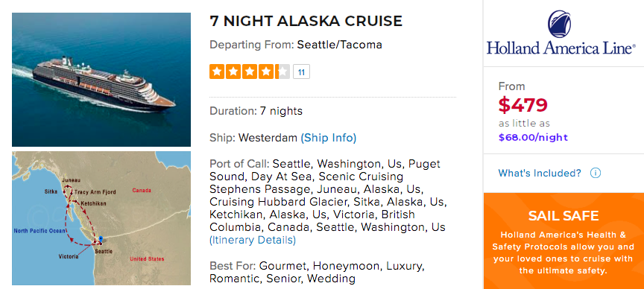
Task: Select the $479 starting price
Action: [x=523, y=105]
